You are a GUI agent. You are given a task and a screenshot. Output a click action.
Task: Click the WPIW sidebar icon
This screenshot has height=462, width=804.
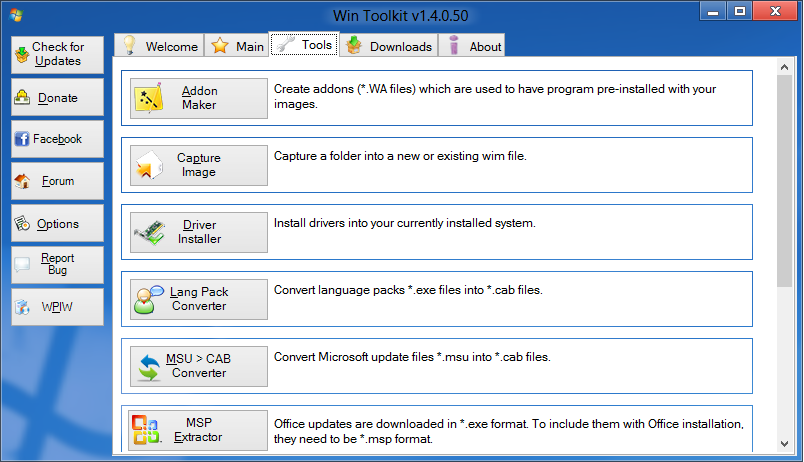pyautogui.click(x=22, y=307)
